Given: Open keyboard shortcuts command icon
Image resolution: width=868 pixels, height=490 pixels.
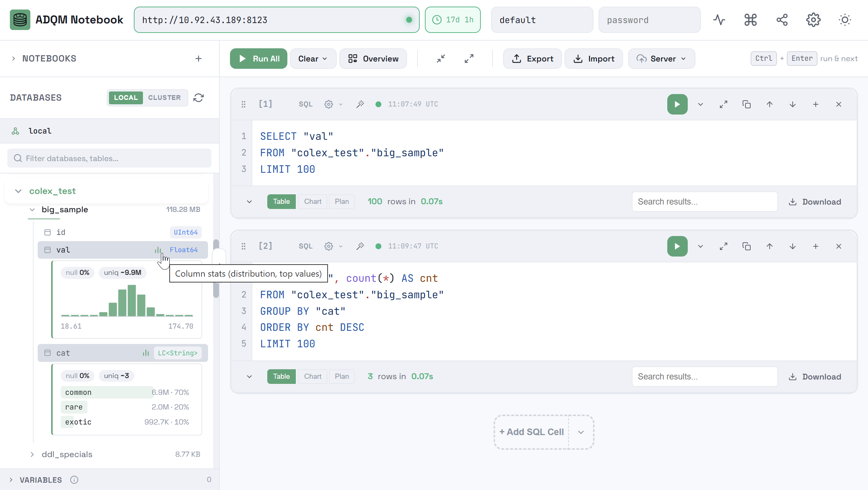Looking at the screenshot, I should pos(751,20).
